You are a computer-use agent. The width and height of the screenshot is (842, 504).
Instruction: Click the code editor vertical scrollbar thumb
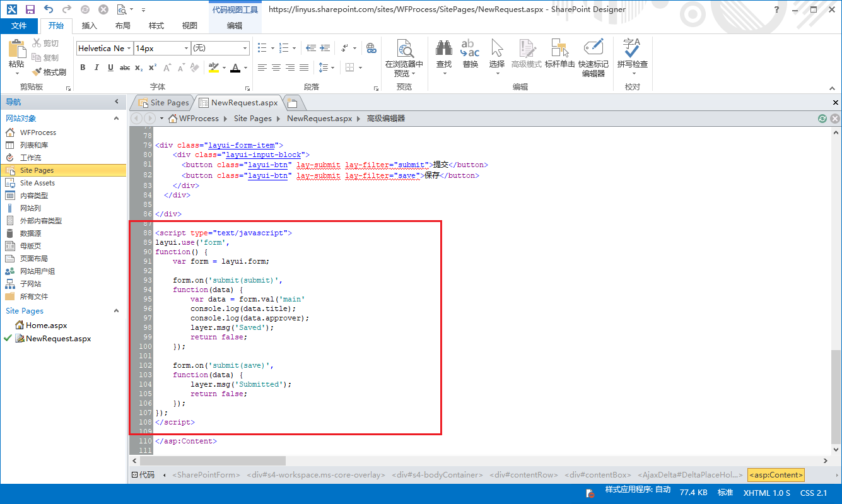836,396
